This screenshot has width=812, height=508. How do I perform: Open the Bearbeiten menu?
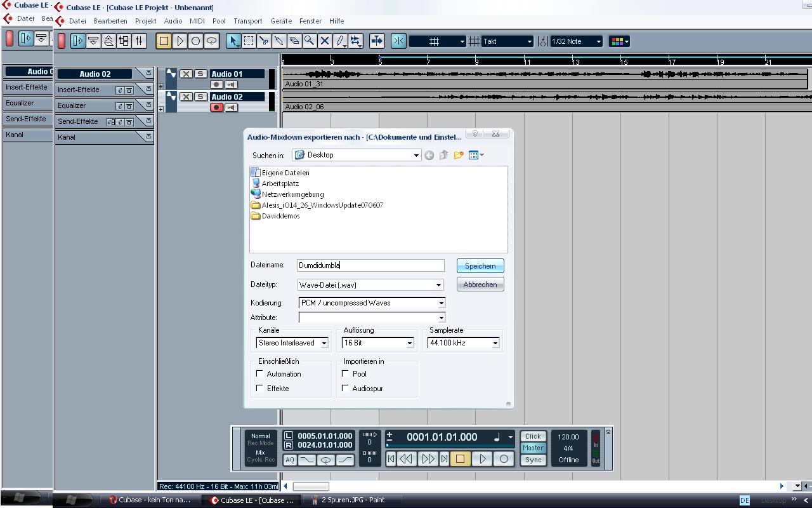click(110, 21)
